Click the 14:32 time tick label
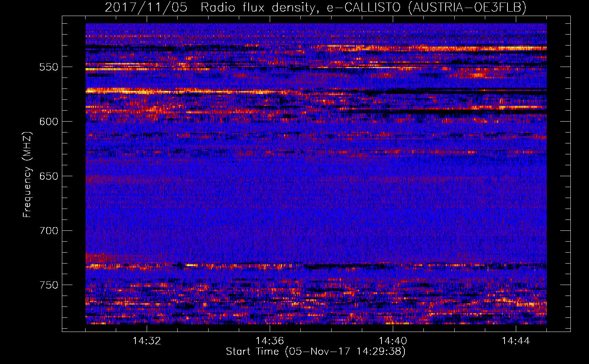Screen dimensions: 589x364 (x=147, y=341)
